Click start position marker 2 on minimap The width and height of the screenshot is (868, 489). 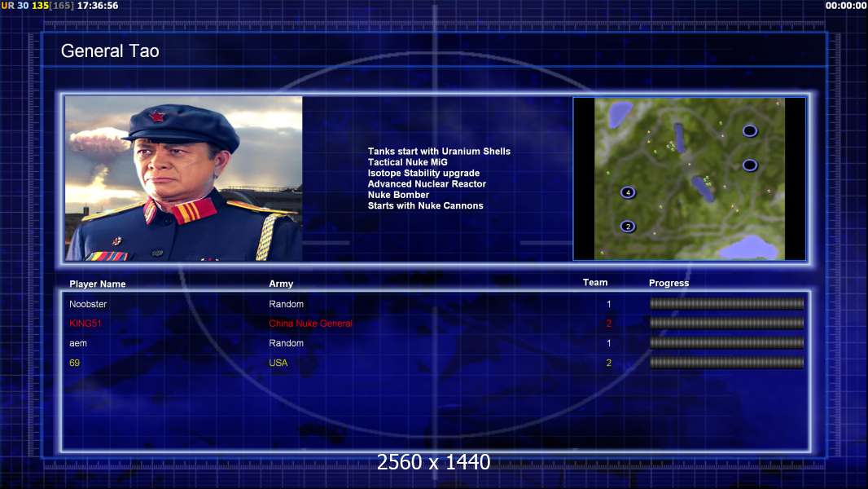628,227
